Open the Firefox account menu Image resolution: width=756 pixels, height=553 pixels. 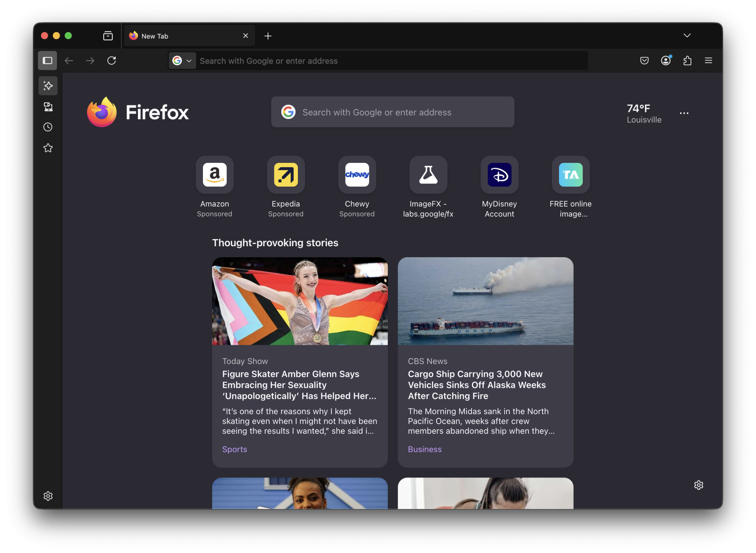(x=666, y=60)
